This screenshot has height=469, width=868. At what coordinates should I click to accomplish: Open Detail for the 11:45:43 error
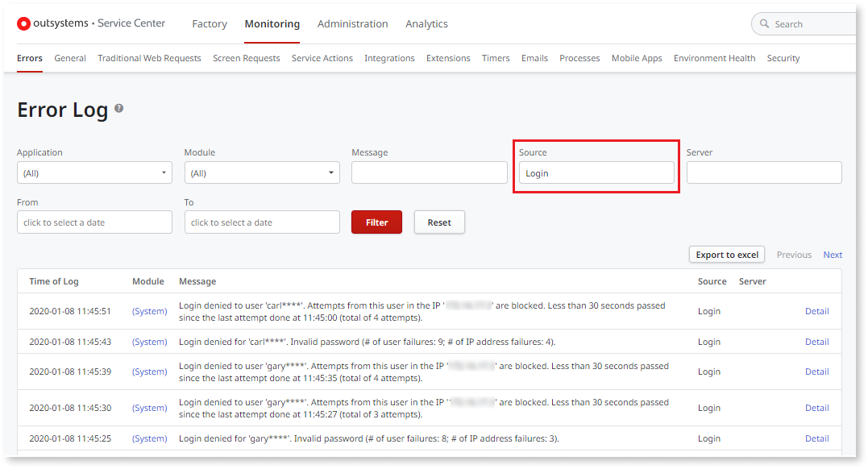click(816, 342)
